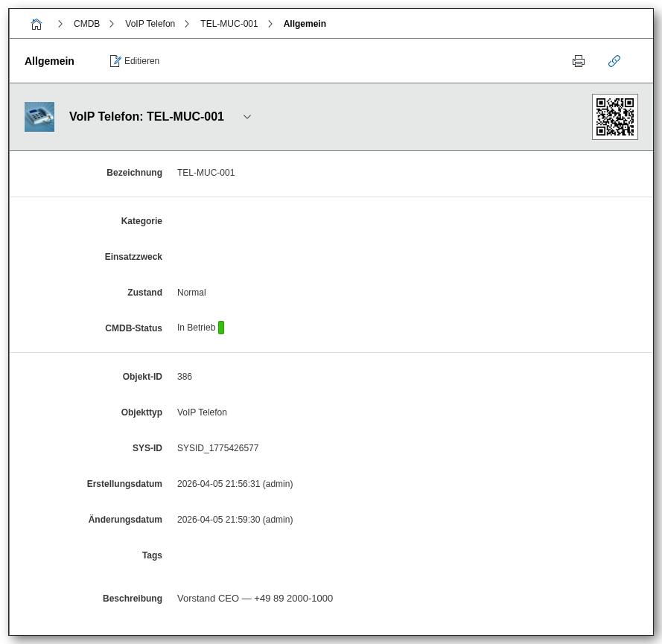Open VoIP Telefon breadcrumb item
Screen dimensions: 662x644
pos(150,24)
